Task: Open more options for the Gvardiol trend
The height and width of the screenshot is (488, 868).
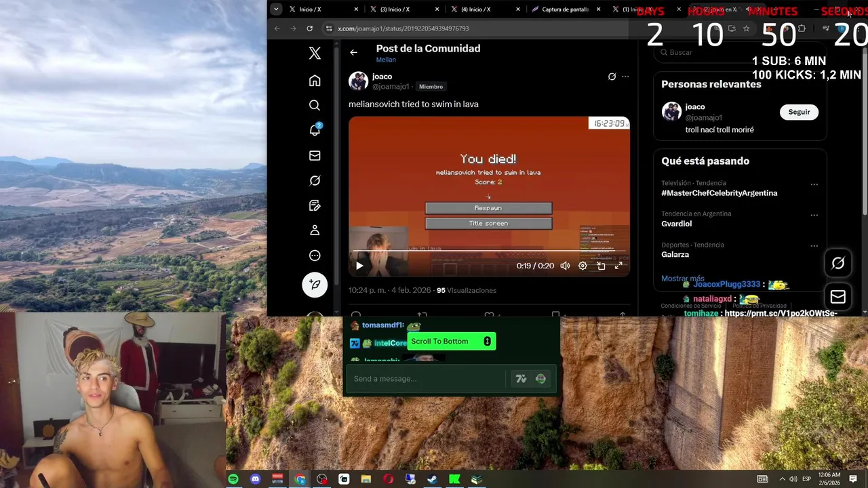Action: 814,216
